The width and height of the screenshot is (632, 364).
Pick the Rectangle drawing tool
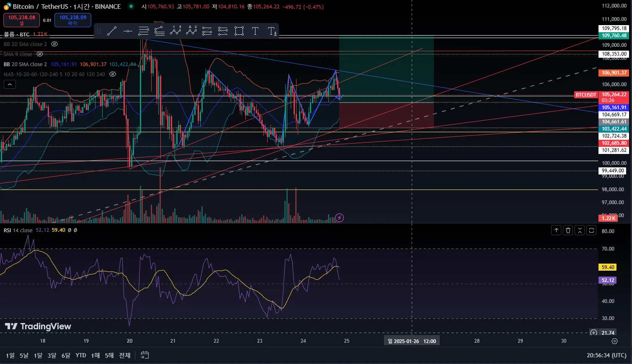click(x=239, y=31)
